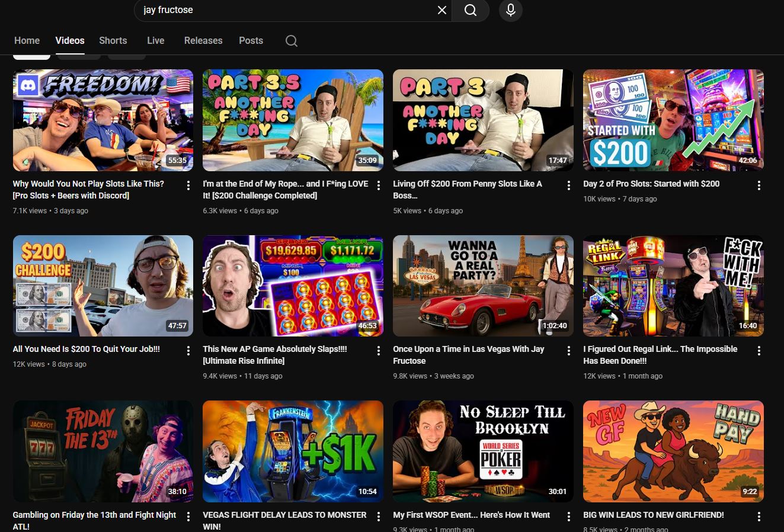
Task: Click '9.4K views • 11 days ago' text
Action: click(242, 376)
